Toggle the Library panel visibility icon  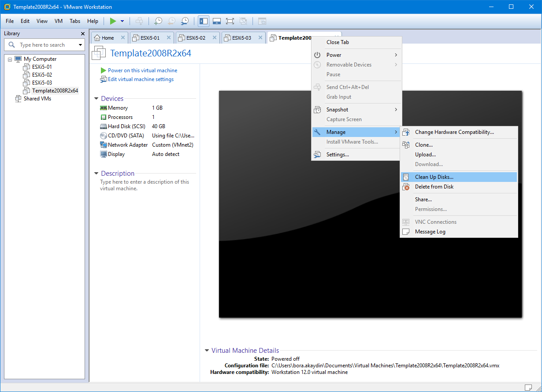point(203,21)
